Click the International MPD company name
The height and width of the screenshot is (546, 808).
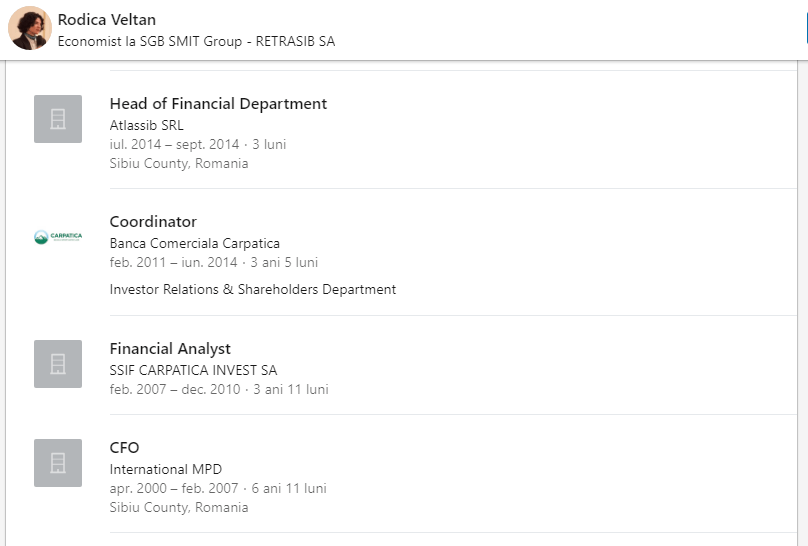pyautogui.click(x=165, y=470)
